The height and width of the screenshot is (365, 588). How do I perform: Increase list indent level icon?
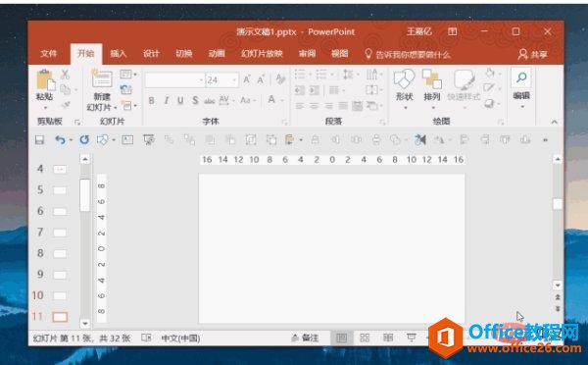tap(315, 90)
